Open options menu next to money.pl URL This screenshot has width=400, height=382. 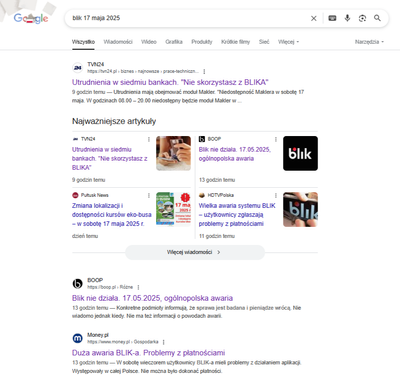pos(164,342)
